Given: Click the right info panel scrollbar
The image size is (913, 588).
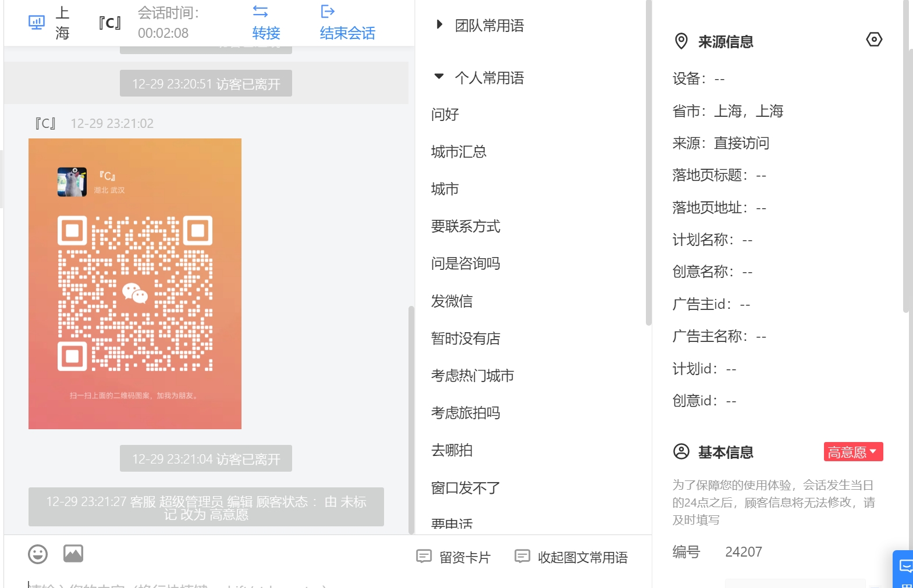Looking at the screenshot, I should [906, 156].
